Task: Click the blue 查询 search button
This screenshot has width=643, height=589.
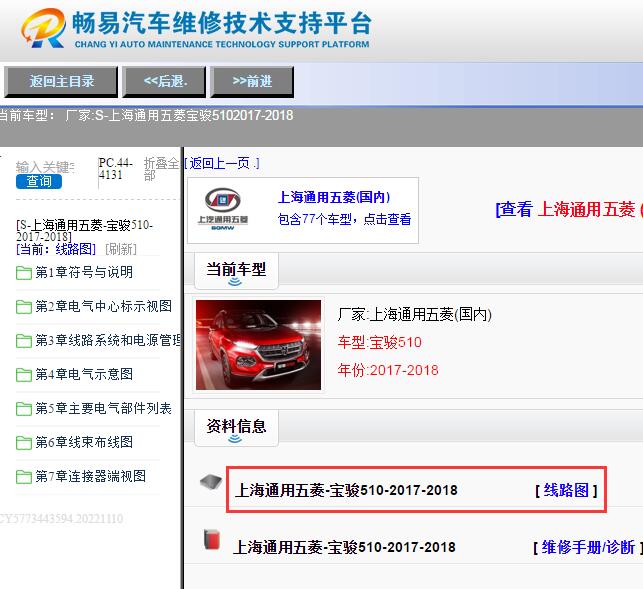Action: tap(39, 181)
